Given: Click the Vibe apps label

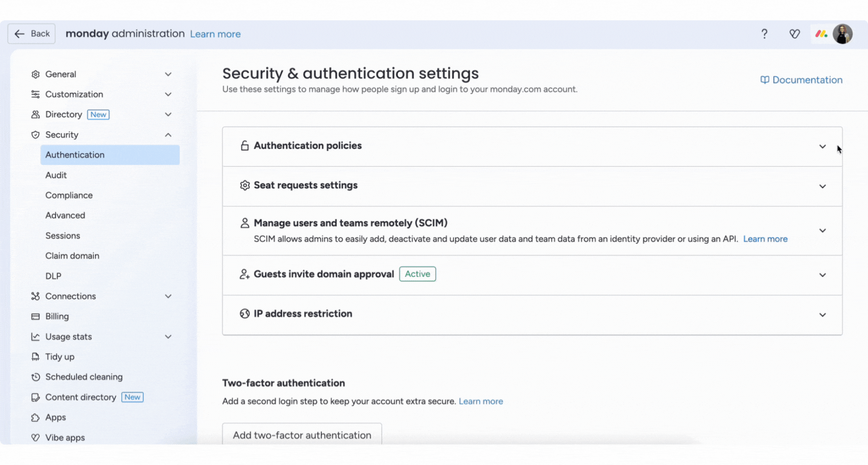Looking at the screenshot, I should point(65,438).
